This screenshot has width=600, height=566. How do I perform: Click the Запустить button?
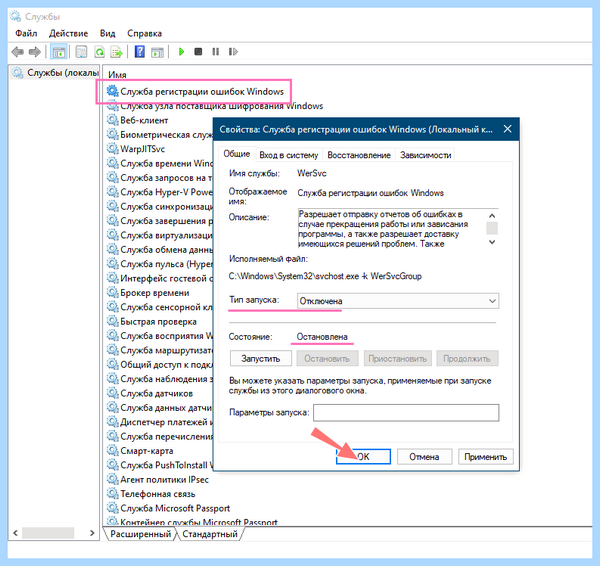261,359
